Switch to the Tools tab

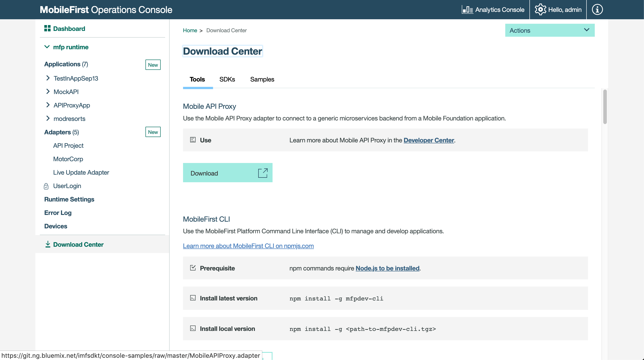click(x=197, y=79)
